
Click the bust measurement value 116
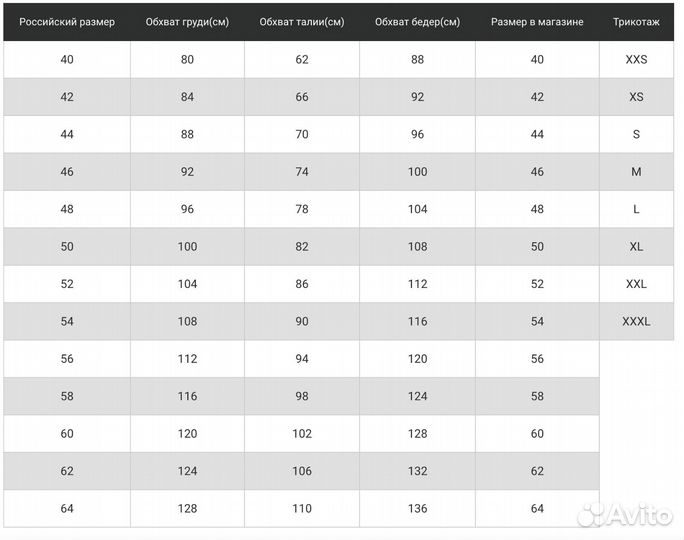187,397
